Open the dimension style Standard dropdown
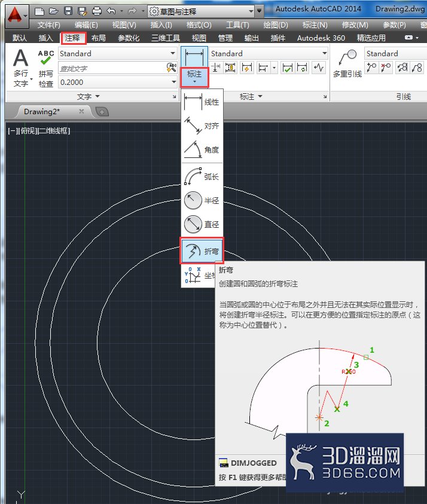 324,53
